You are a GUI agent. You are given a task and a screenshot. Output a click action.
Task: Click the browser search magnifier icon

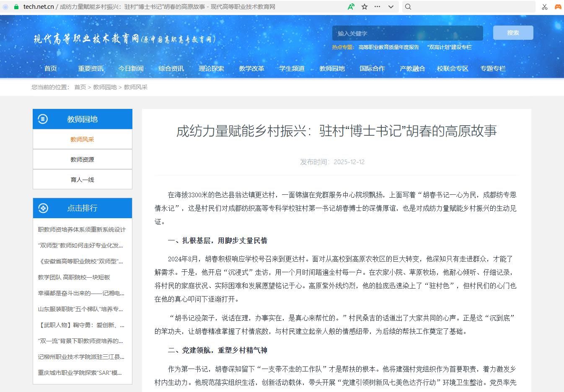[x=408, y=7]
